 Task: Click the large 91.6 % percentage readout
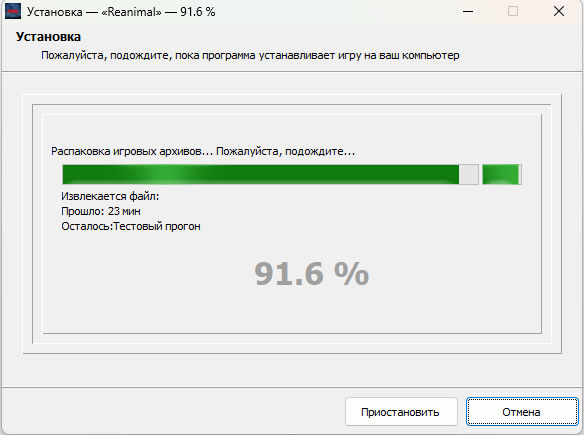(311, 274)
